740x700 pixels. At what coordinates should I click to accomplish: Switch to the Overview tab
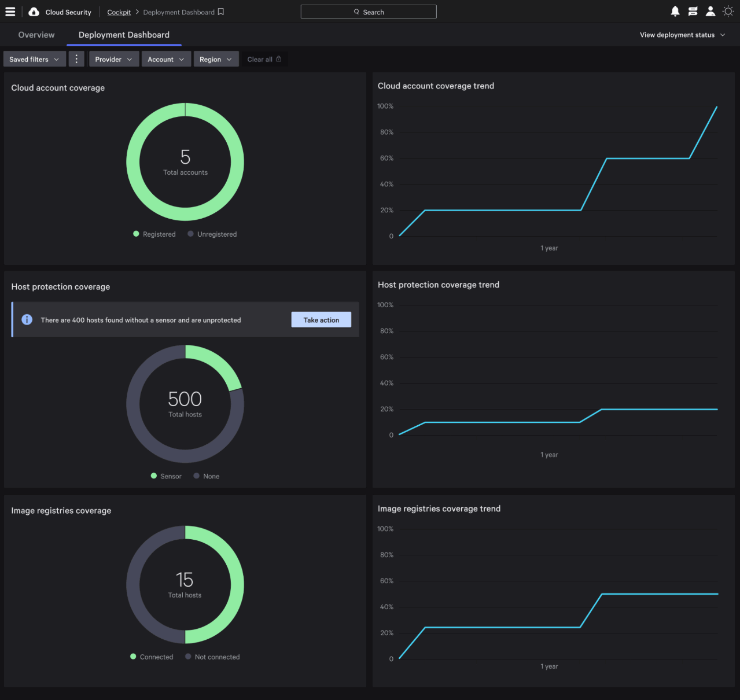[x=36, y=35]
